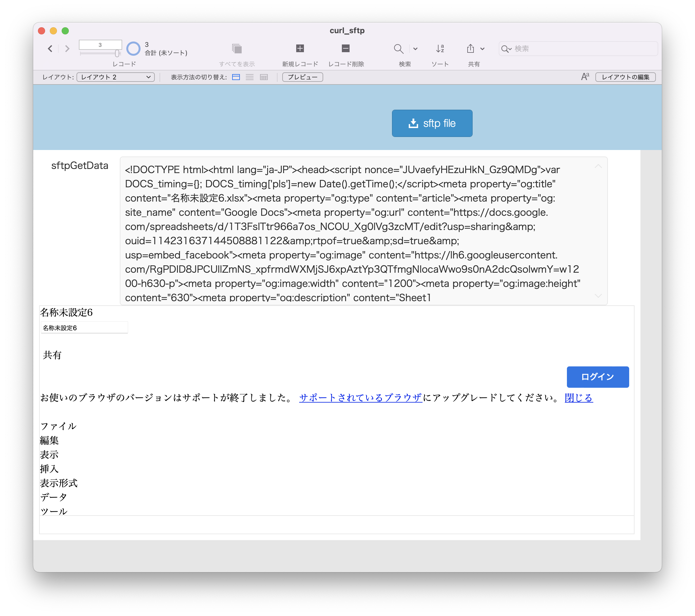695x616 pixels.
Task: Switch to table view
Action: (x=264, y=77)
